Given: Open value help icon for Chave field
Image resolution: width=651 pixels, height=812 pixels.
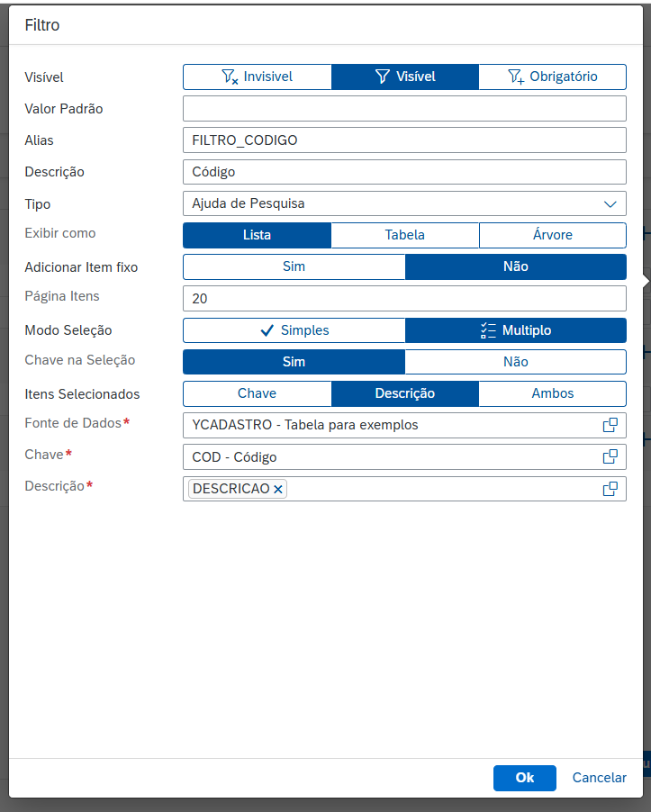Looking at the screenshot, I should click(610, 456).
